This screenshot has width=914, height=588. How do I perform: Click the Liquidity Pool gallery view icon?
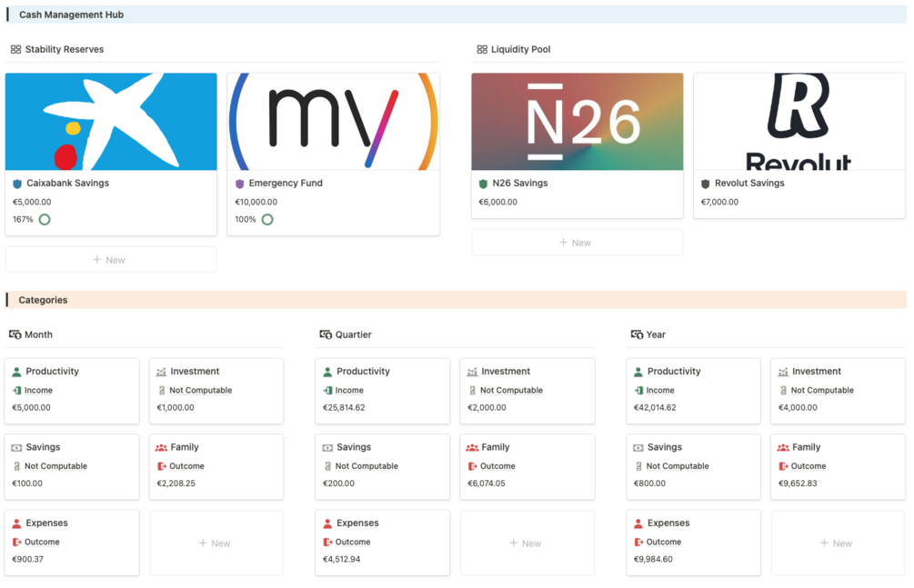click(x=482, y=50)
